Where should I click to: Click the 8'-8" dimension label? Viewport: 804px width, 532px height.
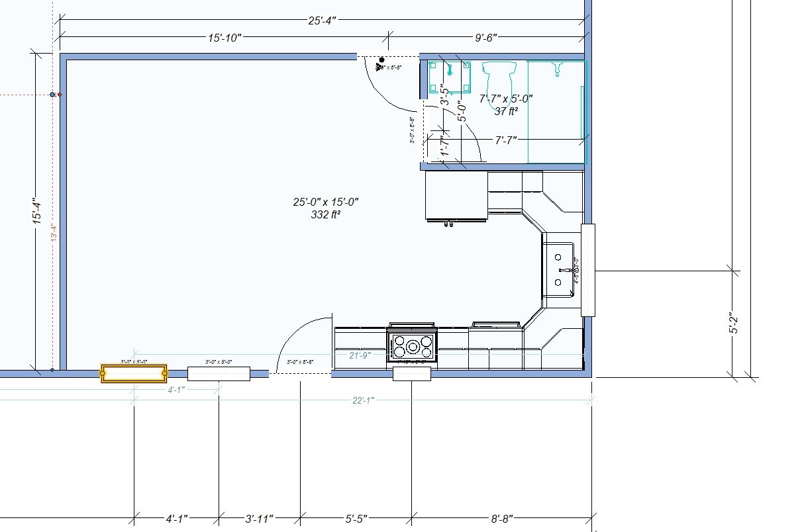(x=501, y=519)
